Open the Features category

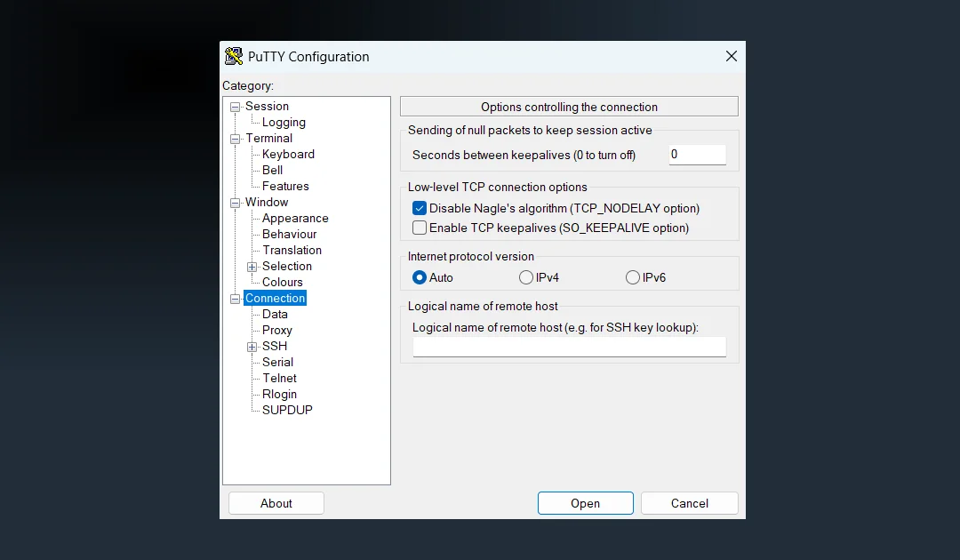coord(285,186)
